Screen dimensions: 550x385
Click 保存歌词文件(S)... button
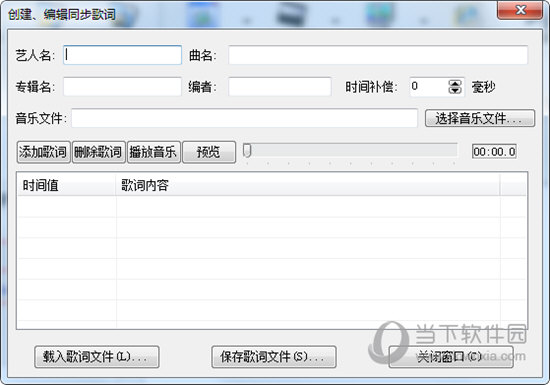(x=274, y=357)
